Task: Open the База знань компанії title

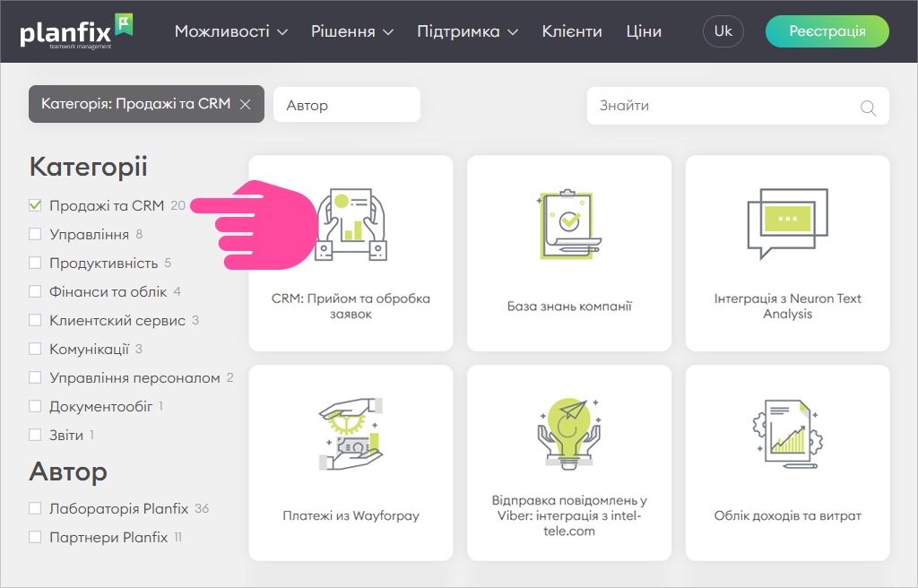Action: click(x=569, y=307)
